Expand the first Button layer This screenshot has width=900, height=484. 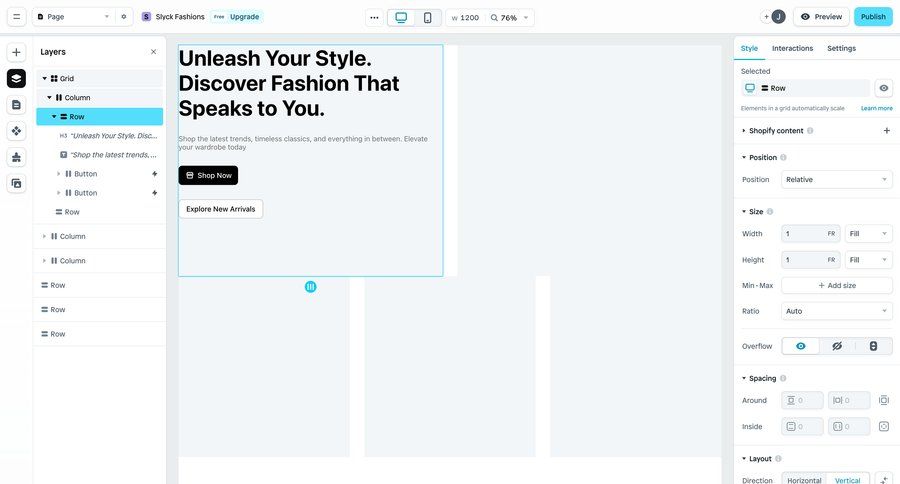tap(59, 174)
